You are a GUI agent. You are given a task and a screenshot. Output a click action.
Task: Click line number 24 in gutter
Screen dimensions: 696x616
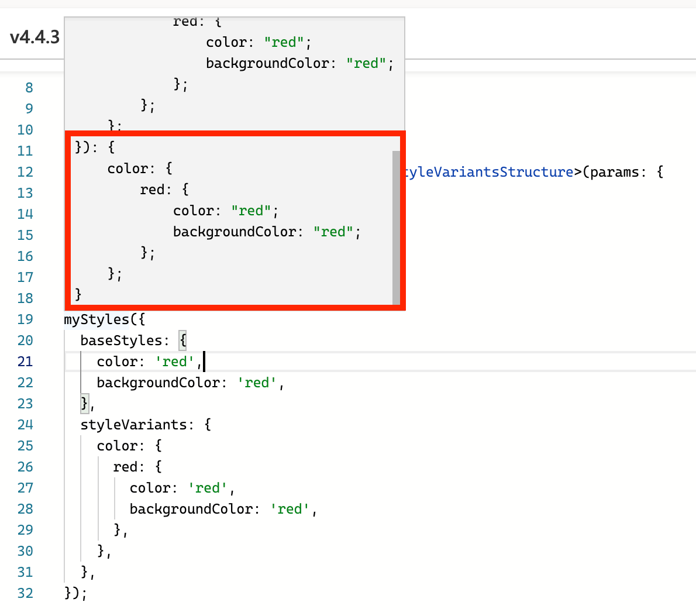click(25, 425)
